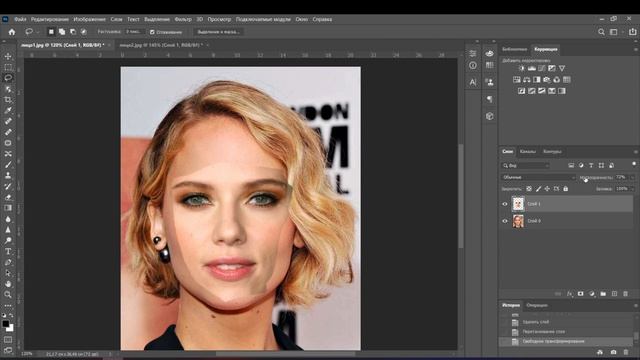Select the Move tool

(x=8, y=56)
